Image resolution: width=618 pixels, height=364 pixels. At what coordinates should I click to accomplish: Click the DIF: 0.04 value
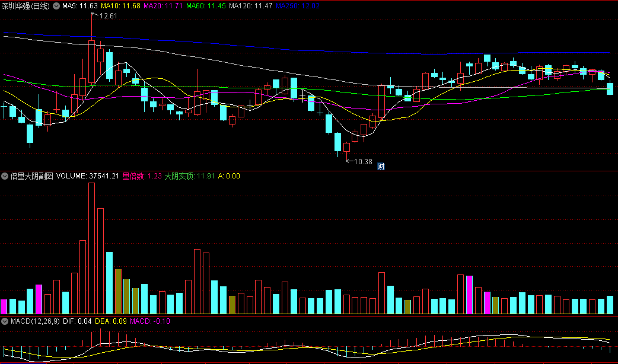click(77, 321)
